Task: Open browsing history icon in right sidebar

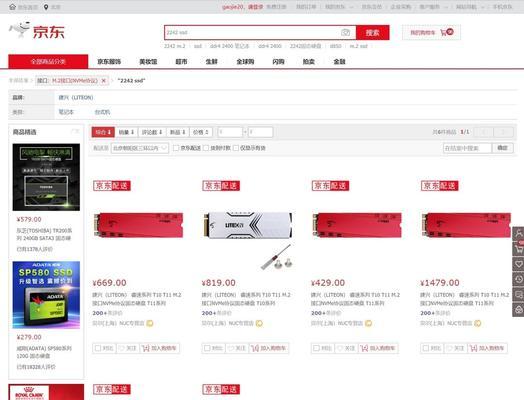Action: pyautogui.click(x=519, y=279)
